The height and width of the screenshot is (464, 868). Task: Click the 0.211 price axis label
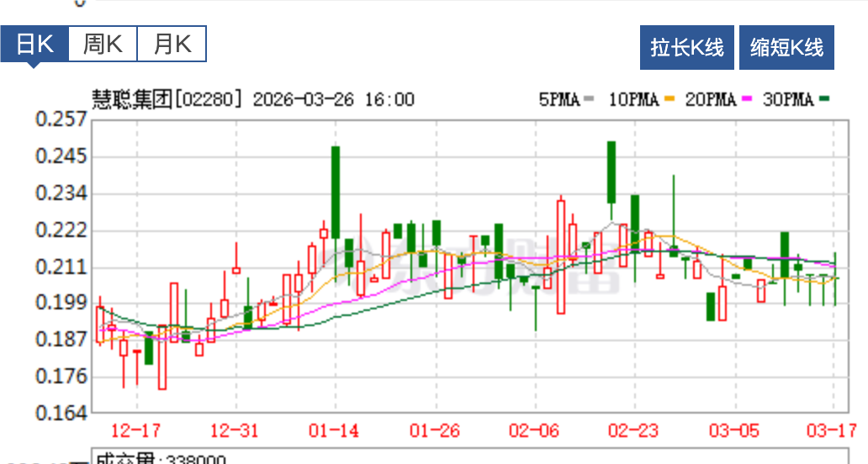61,266
